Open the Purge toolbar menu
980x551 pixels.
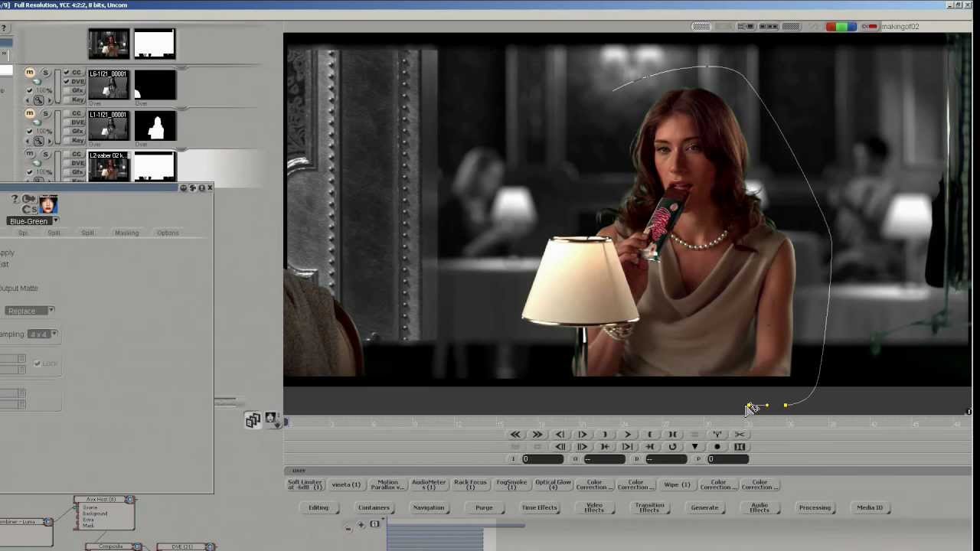tap(484, 507)
